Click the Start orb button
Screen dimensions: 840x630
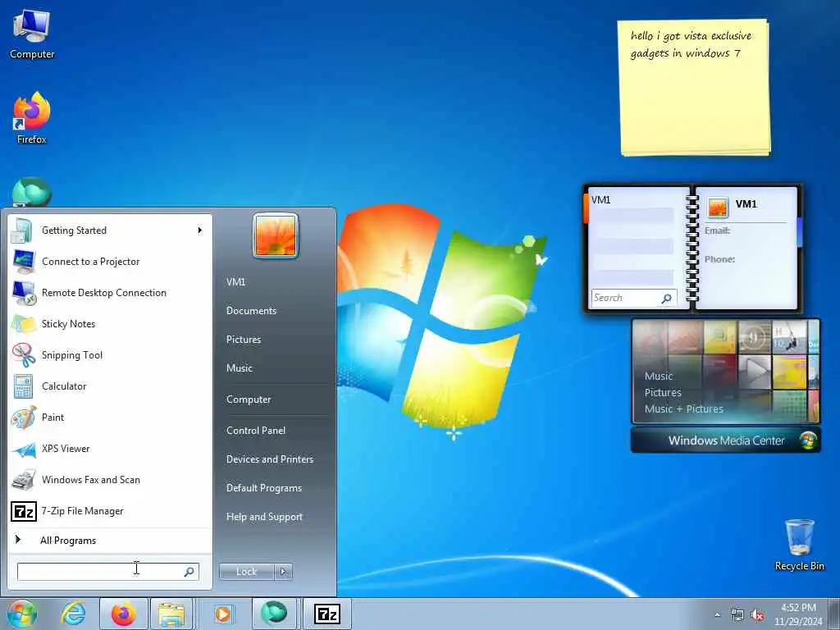[21, 614]
